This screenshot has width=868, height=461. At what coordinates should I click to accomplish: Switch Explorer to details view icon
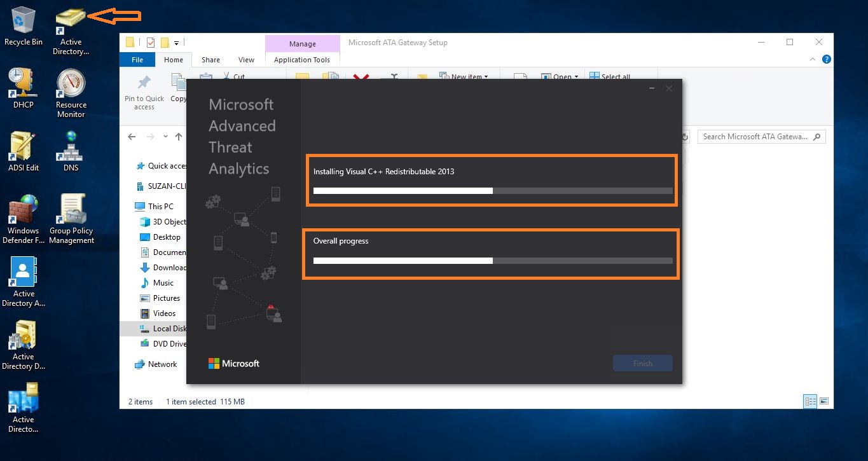(810, 401)
